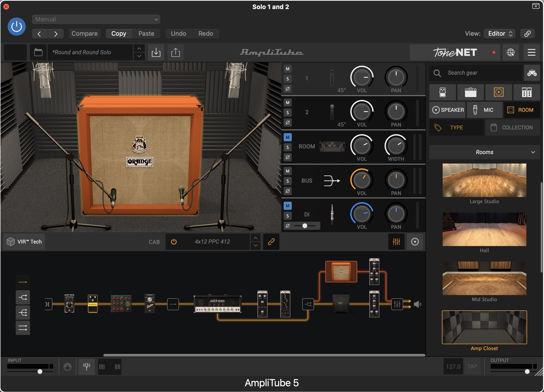Screen dimensions: 544x392
Task: Click the ROOM WIDTH knob
Action: (396, 146)
